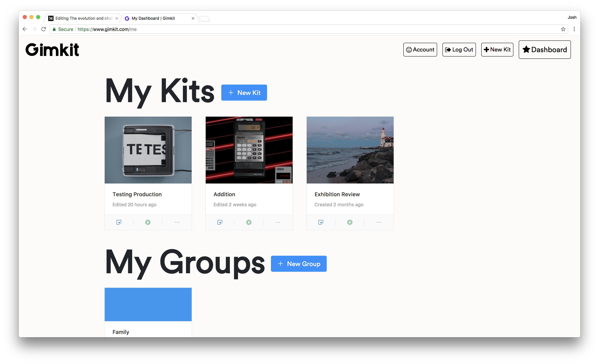Open edit icon on Testing Production kit
Image resolution: width=599 pixels, height=364 pixels.
(x=119, y=222)
